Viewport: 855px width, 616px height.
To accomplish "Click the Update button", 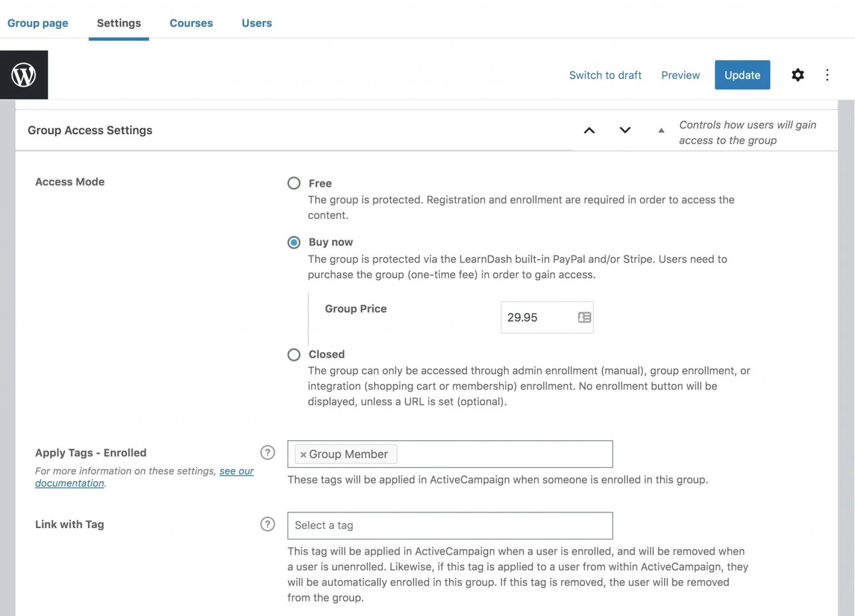I will tap(742, 75).
